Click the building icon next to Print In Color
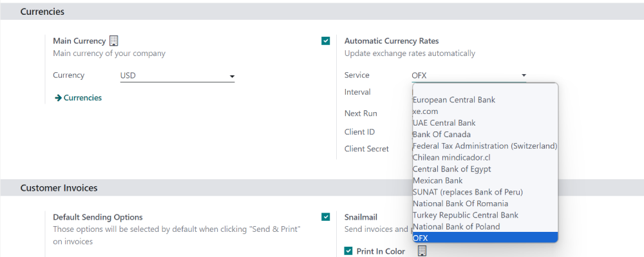Image resolution: width=644 pixels, height=257 pixels. [422, 251]
